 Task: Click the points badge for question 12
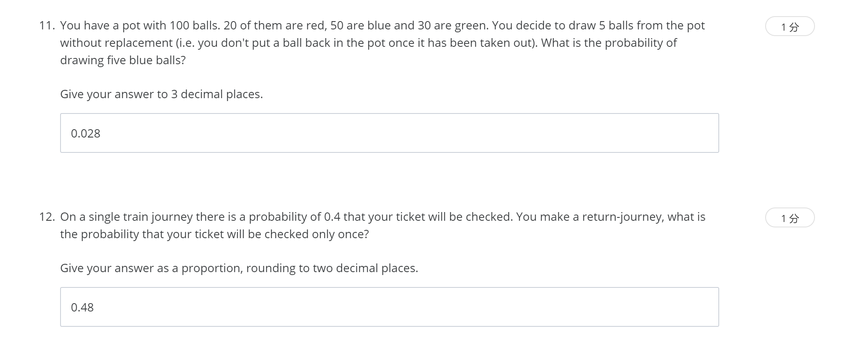[x=789, y=218]
